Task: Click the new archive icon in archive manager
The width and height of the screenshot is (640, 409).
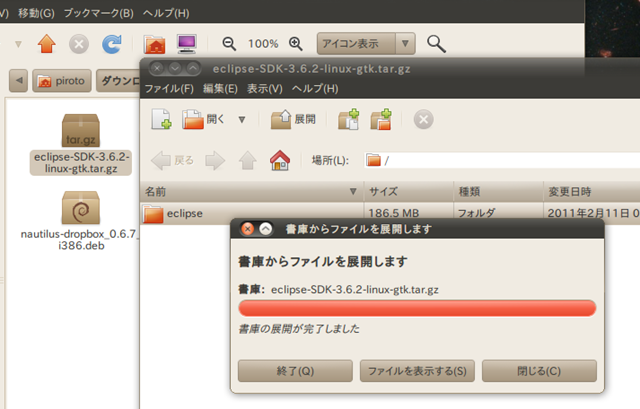Action: (161, 120)
